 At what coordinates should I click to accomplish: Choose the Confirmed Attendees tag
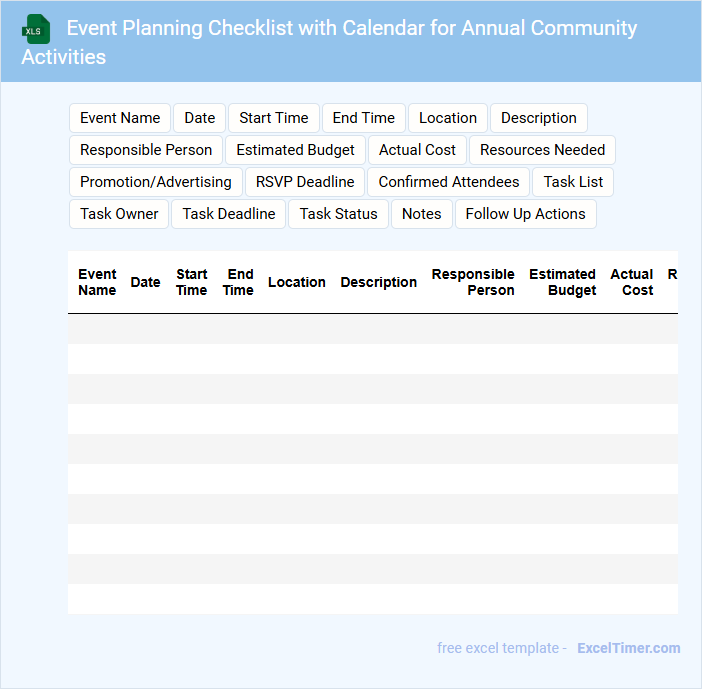point(449,182)
